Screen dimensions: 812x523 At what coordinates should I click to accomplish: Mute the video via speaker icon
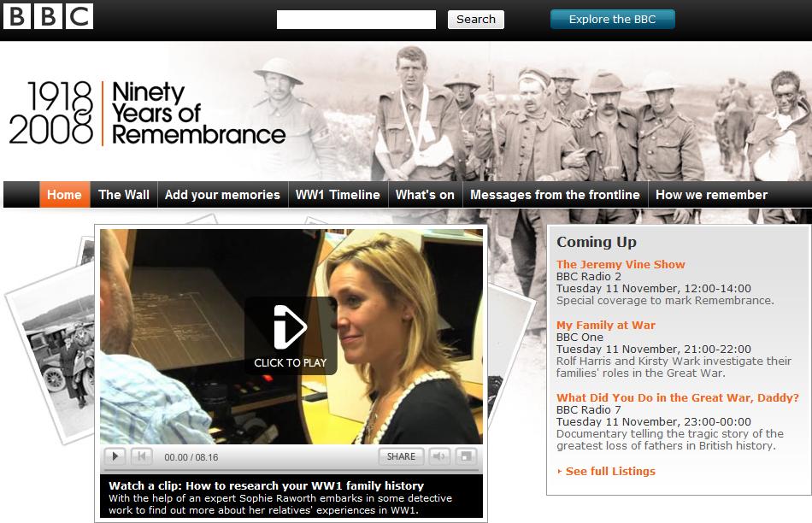pos(439,456)
